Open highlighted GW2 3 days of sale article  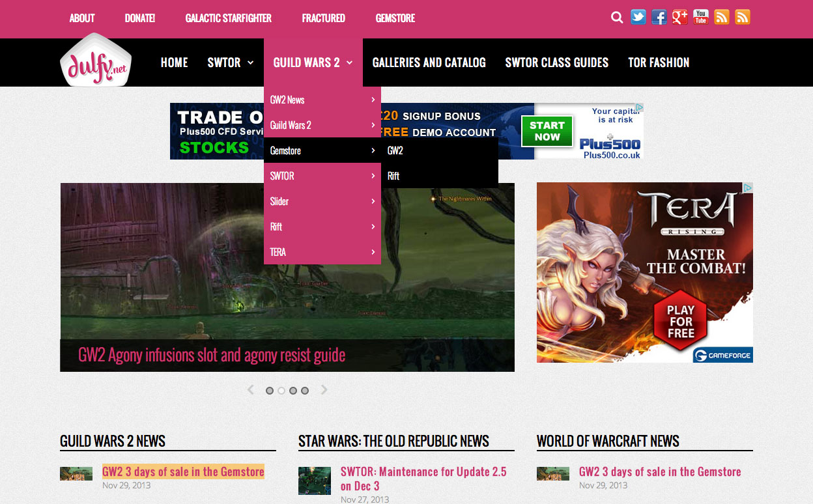[183, 471]
